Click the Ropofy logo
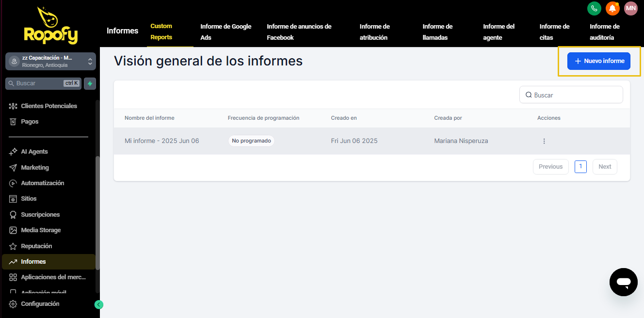644x318 pixels. coord(50,25)
